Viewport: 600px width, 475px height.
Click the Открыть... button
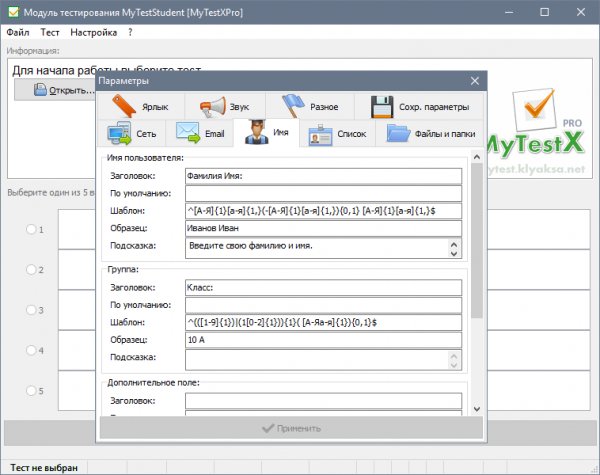tap(55, 90)
